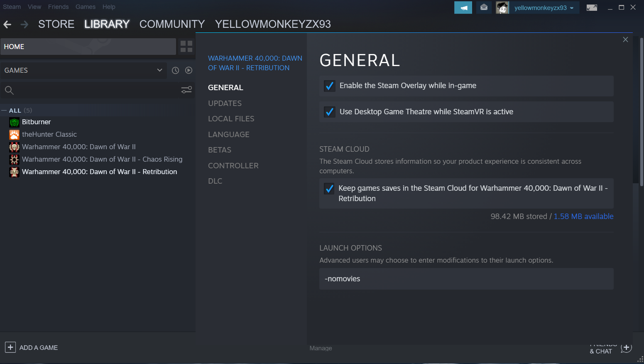Screen dimensions: 644x364
Task: Click ADD A GAME label
Action: click(x=39, y=348)
